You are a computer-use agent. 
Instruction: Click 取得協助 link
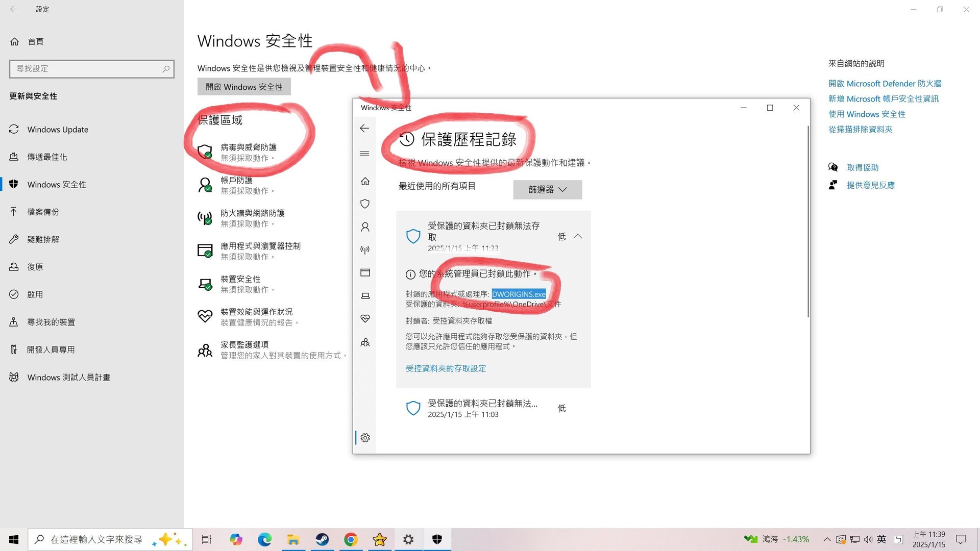[863, 167]
